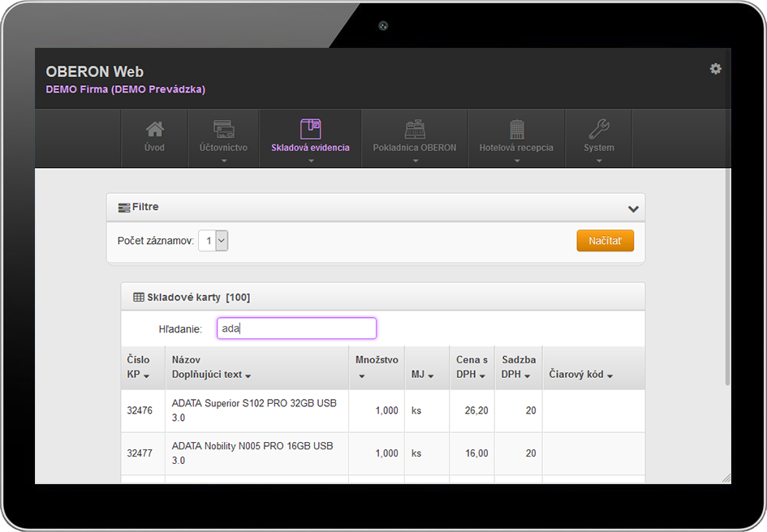Viewport: 767px width, 532px height.
Task: Click the Účtovníctvo credit card icon
Action: pyautogui.click(x=223, y=129)
